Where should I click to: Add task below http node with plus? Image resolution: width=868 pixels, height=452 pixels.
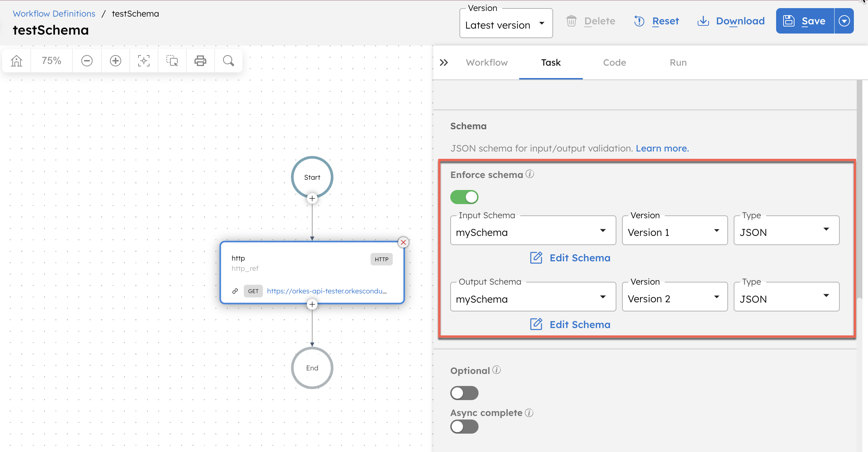click(312, 304)
